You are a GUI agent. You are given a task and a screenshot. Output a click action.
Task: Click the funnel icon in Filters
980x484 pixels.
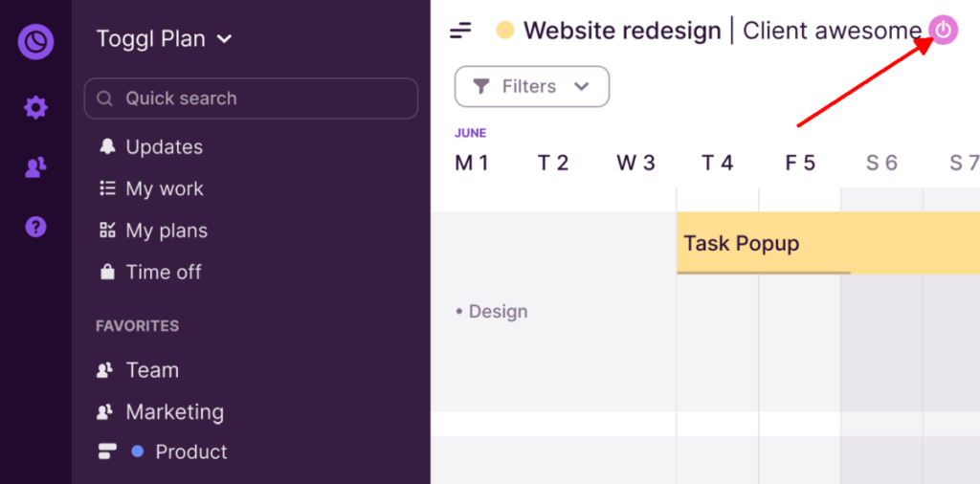point(481,86)
